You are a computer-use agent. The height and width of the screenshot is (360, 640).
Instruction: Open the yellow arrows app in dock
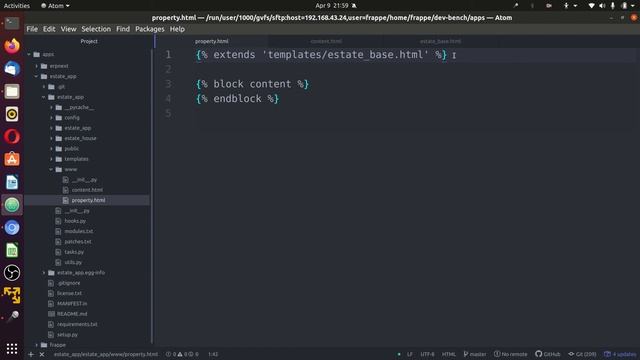point(12,295)
